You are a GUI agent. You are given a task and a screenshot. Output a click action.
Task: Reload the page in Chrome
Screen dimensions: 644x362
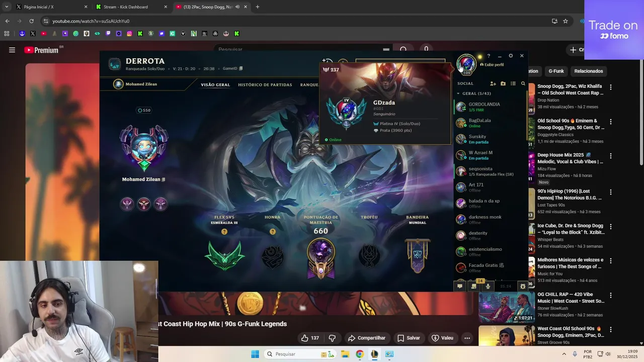coord(31,21)
